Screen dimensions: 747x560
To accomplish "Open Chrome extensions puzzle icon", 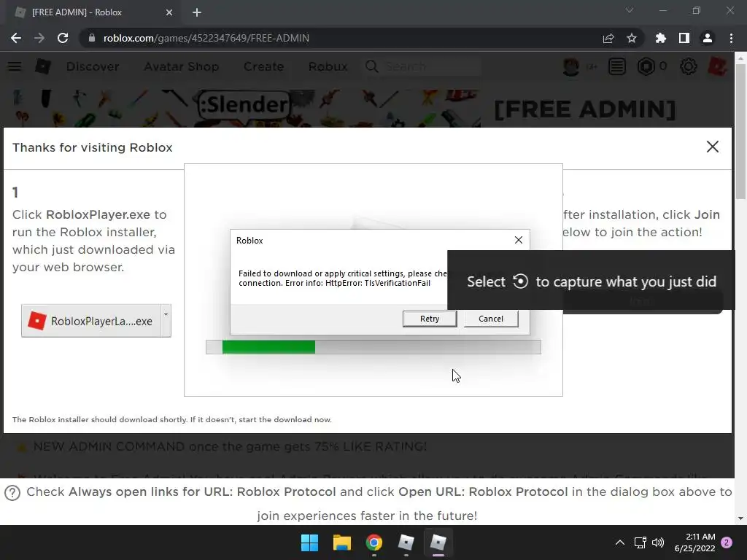I will (660, 38).
